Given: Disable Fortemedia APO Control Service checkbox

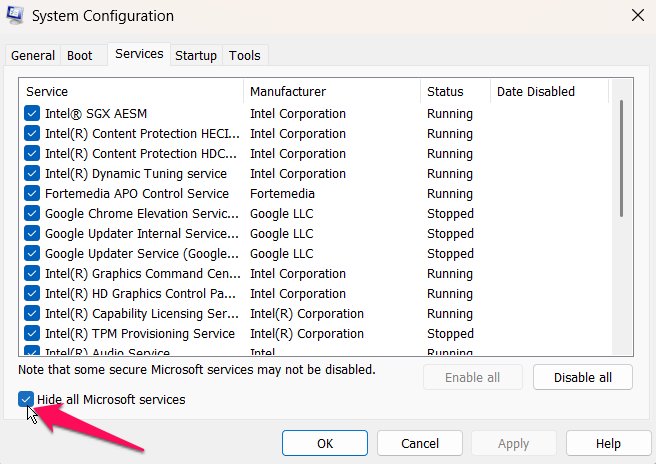Looking at the screenshot, I should (32, 194).
